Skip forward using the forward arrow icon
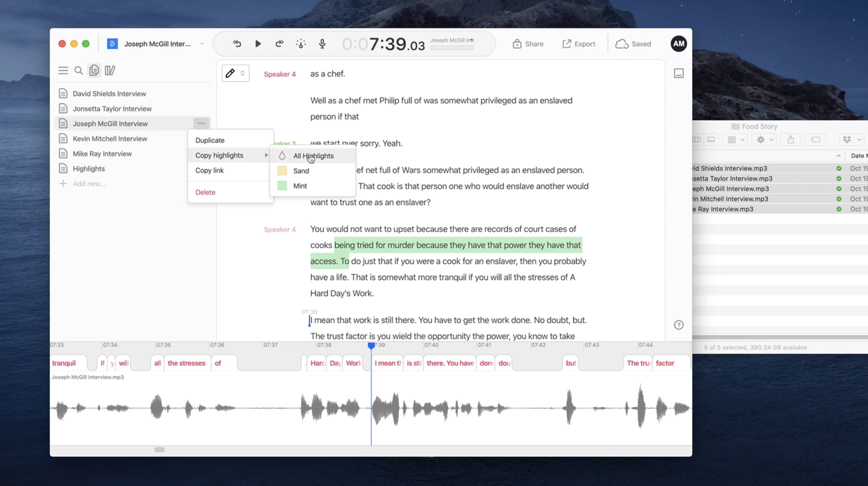 tap(279, 43)
